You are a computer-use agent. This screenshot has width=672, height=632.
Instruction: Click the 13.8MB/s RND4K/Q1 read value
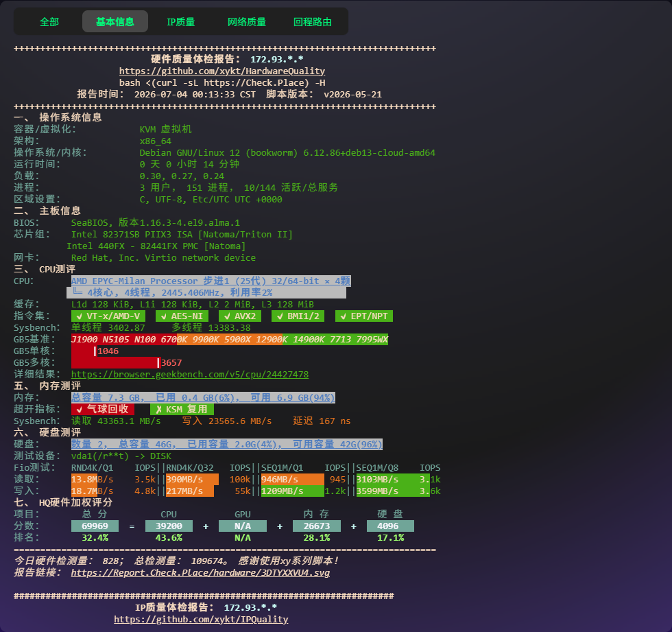(92, 480)
